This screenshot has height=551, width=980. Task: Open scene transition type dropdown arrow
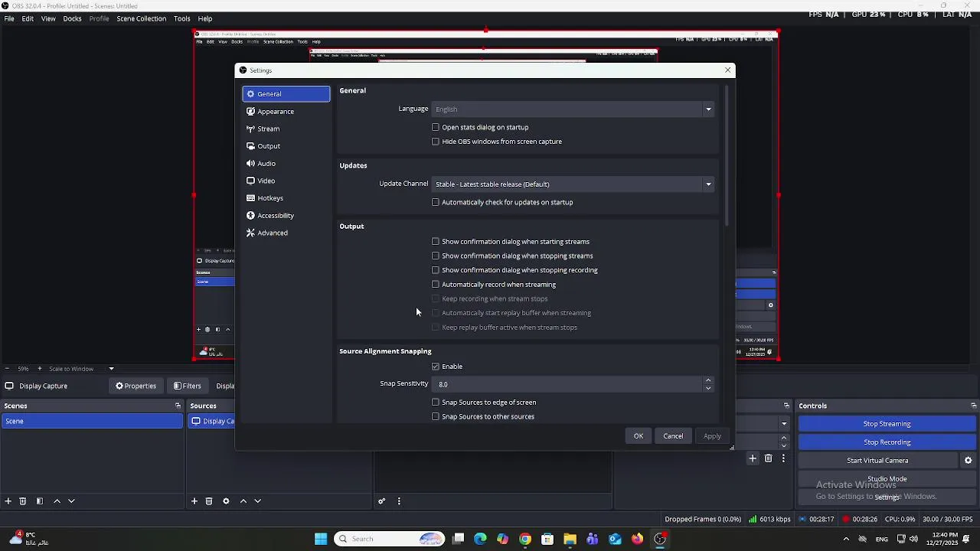(x=784, y=424)
